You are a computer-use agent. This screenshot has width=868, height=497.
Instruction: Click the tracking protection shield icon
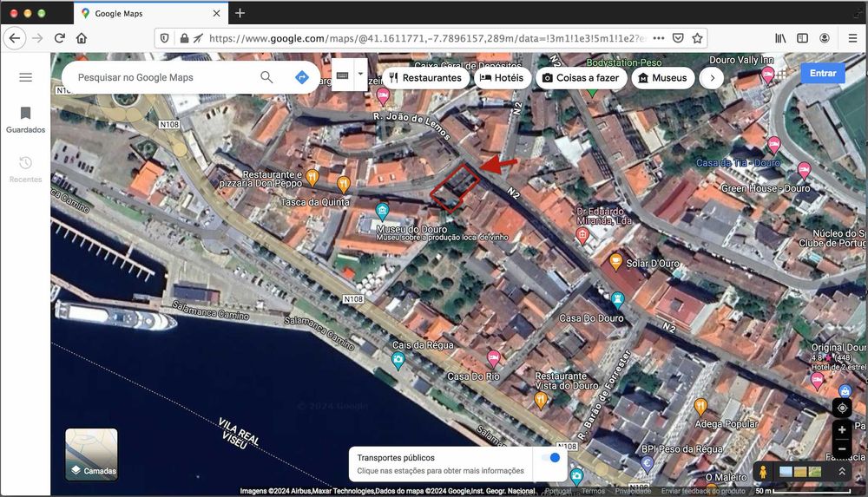click(164, 38)
